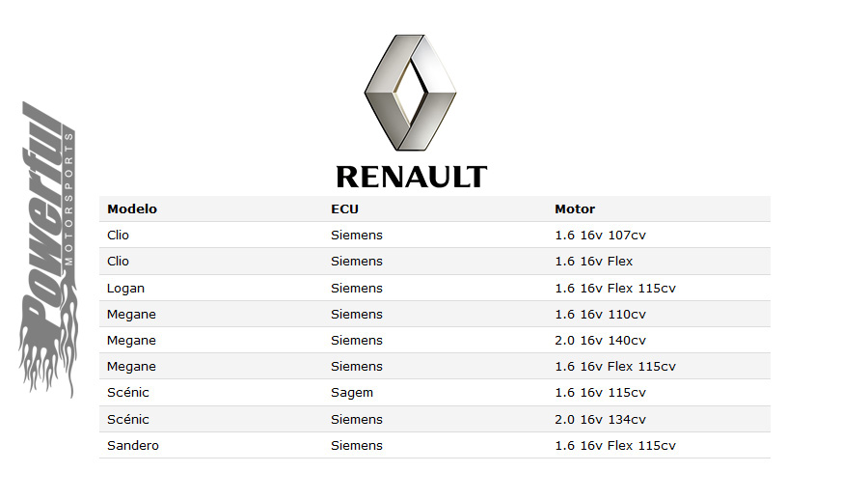Click the 1.6 16v 115cv Scénic motor cell
The width and height of the screenshot is (868, 500).
click(x=600, y=393)
